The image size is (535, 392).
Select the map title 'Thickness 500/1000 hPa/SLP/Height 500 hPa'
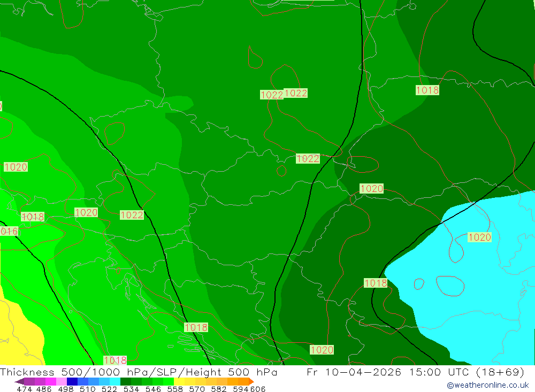click(x=139, y=372)
